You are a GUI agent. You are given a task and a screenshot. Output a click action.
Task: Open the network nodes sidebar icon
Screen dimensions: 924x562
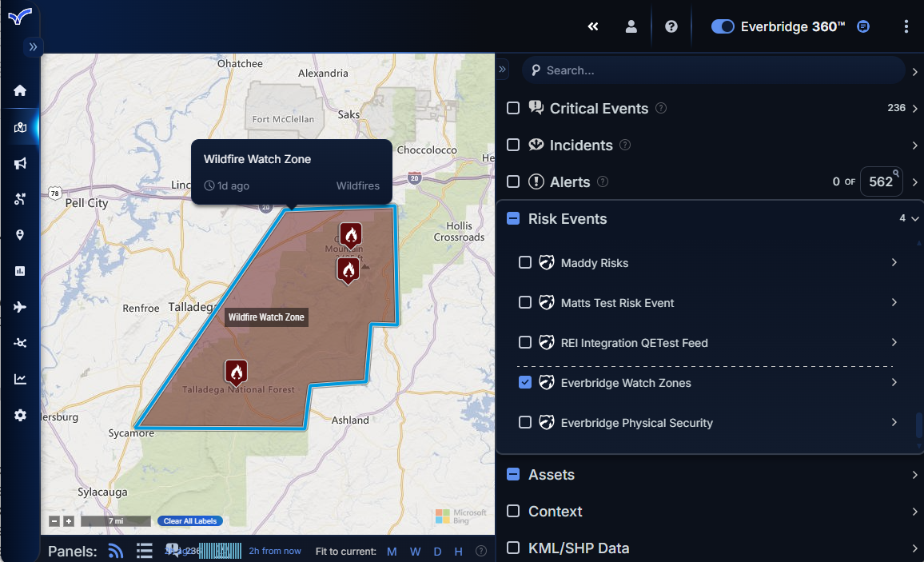[x=20, y=343]
